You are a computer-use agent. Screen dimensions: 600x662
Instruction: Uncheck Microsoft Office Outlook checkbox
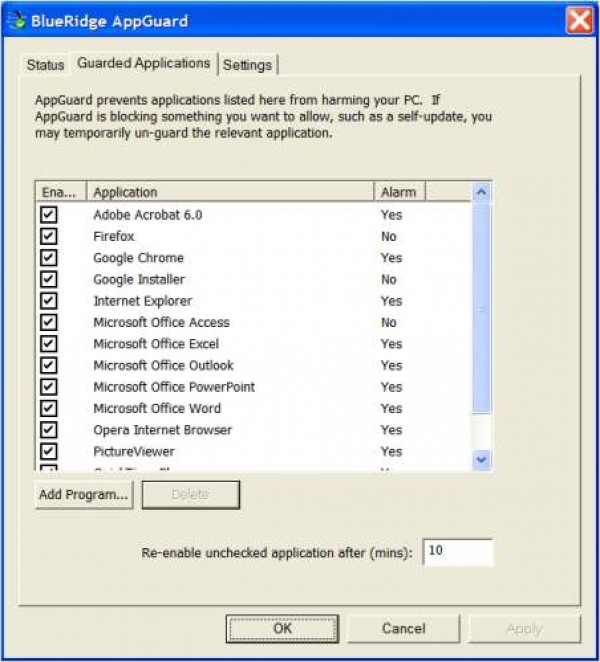[49, 365]
